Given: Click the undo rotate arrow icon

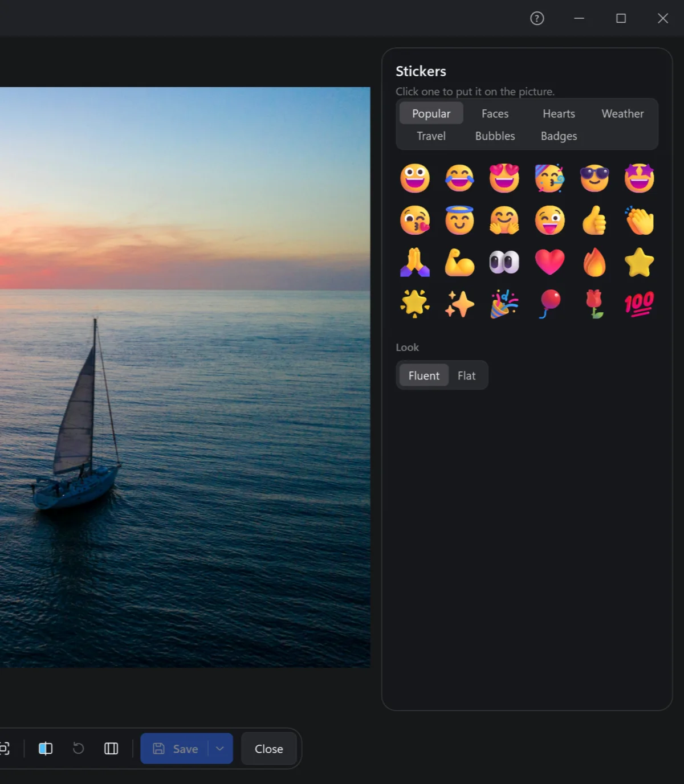Looking at the screenshot, I should 79,748.
